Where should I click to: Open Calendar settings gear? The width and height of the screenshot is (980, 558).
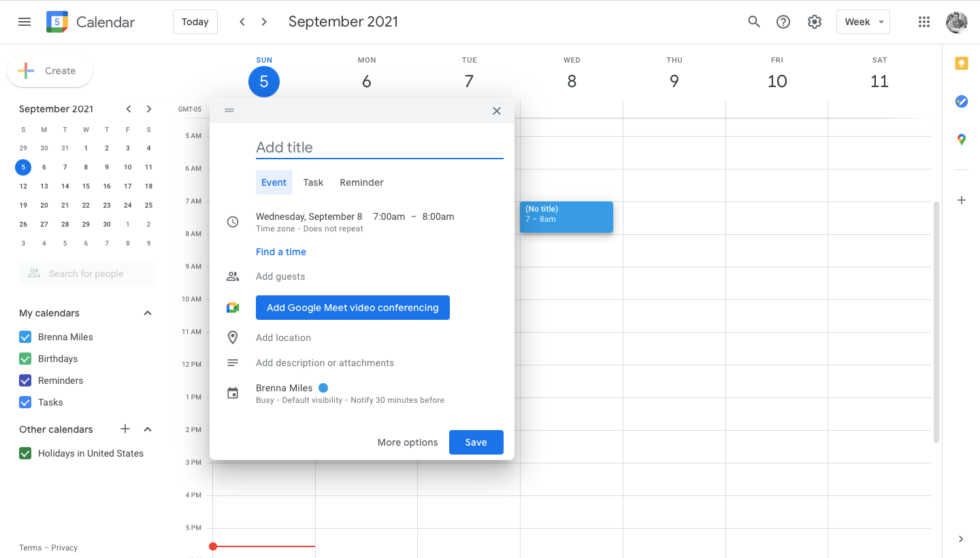[x=814, y=22]
